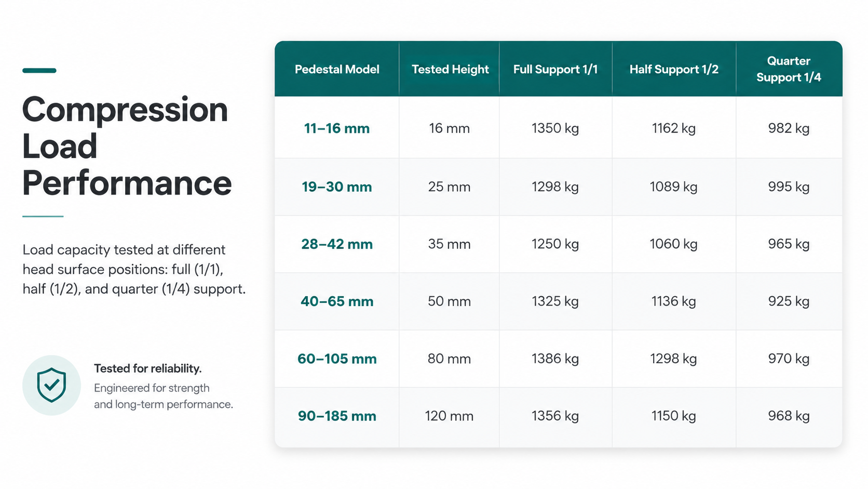Screen dimensions: 868x489
Task: Select the '28–42 mm' pedestal model cell
Action: [337, 244]
